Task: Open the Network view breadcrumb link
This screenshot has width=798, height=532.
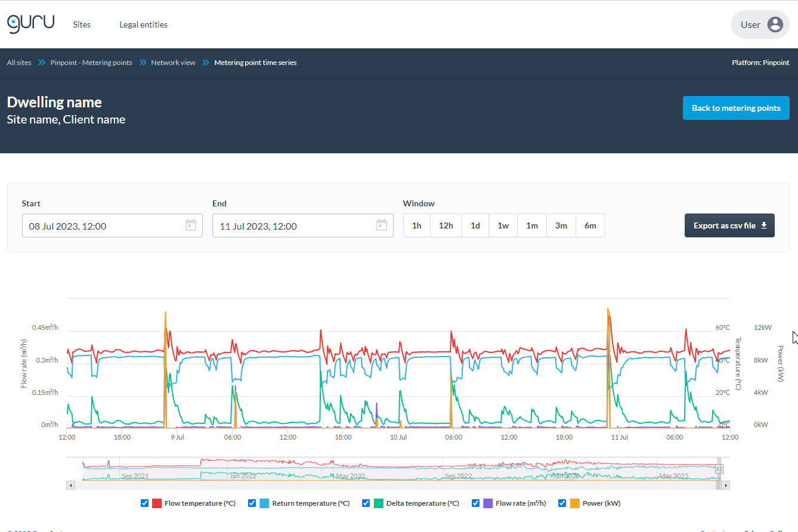Action: coord(173,62)
